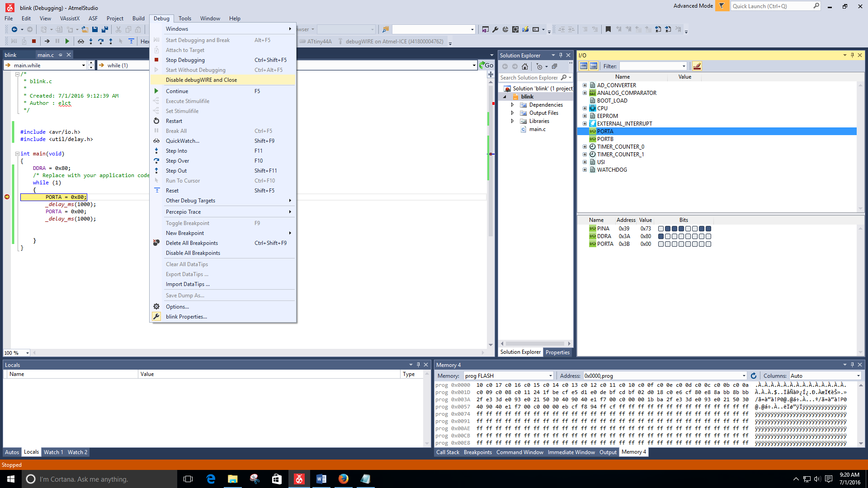Toggle rightmost bit of PORTA register
868x488 pixels.
pos(708,244)
